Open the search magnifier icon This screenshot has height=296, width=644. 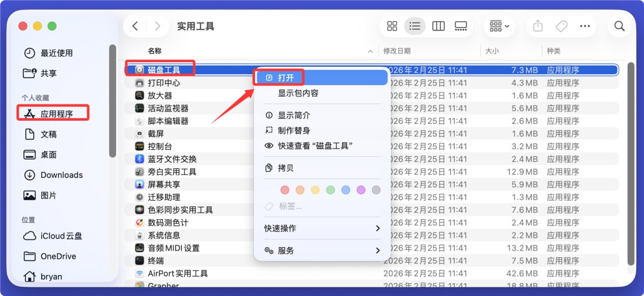pos(619,25)
